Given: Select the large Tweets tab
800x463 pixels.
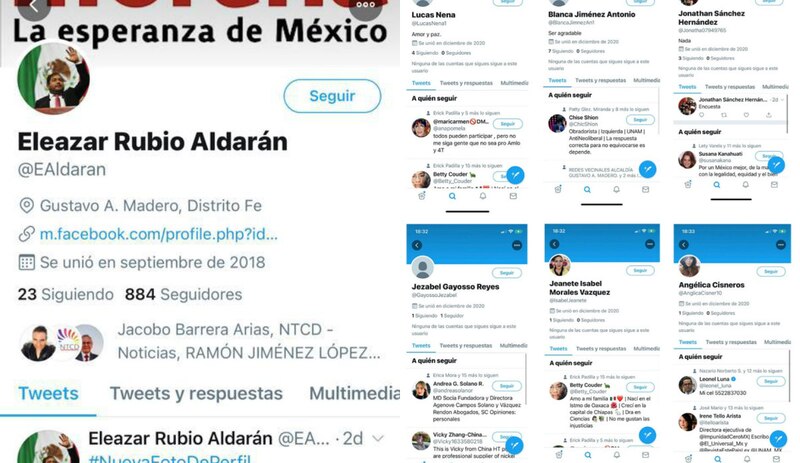Looking at the screenshot, I should [x=48, y=394].
